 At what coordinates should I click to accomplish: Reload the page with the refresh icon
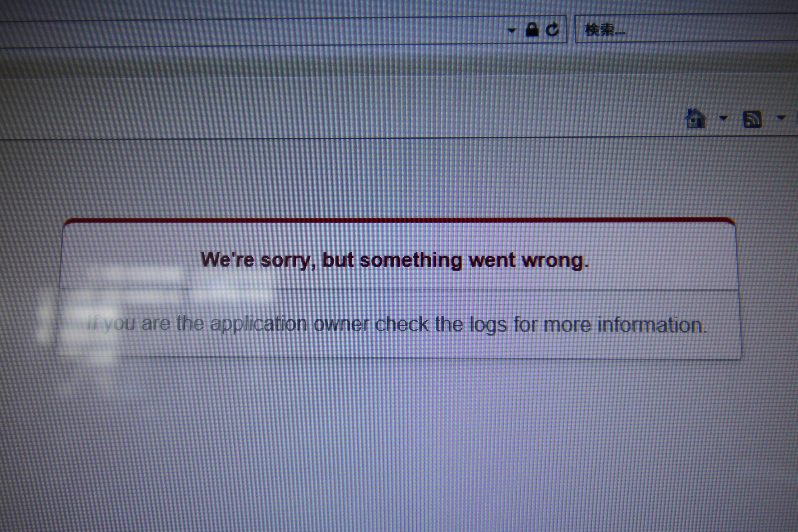click(552, 29)
